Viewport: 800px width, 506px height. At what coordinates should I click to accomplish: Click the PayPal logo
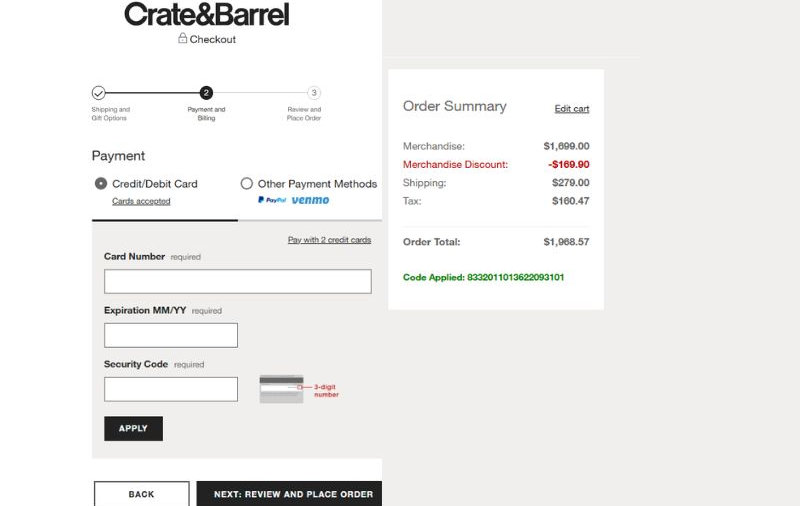(x=272, y=200)
